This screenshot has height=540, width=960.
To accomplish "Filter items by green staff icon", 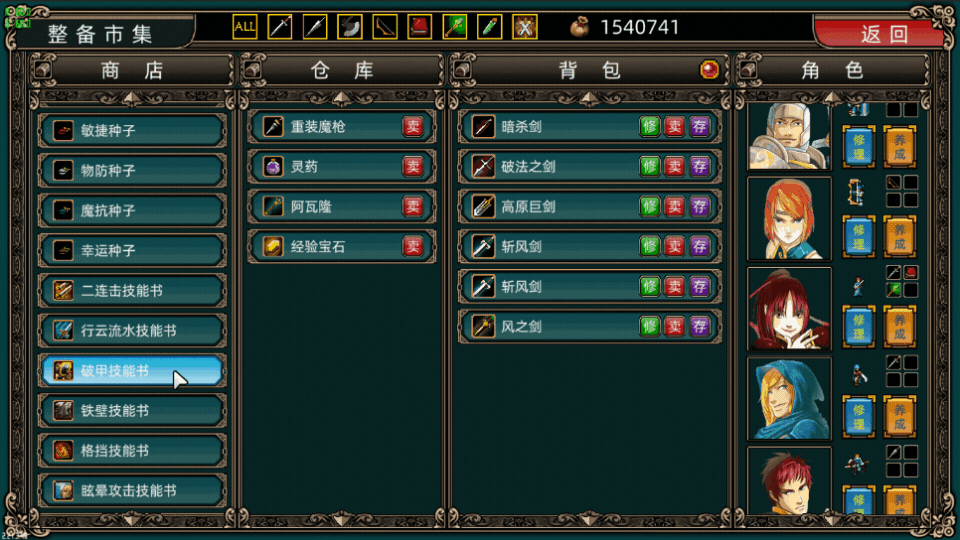I will 454,27.
